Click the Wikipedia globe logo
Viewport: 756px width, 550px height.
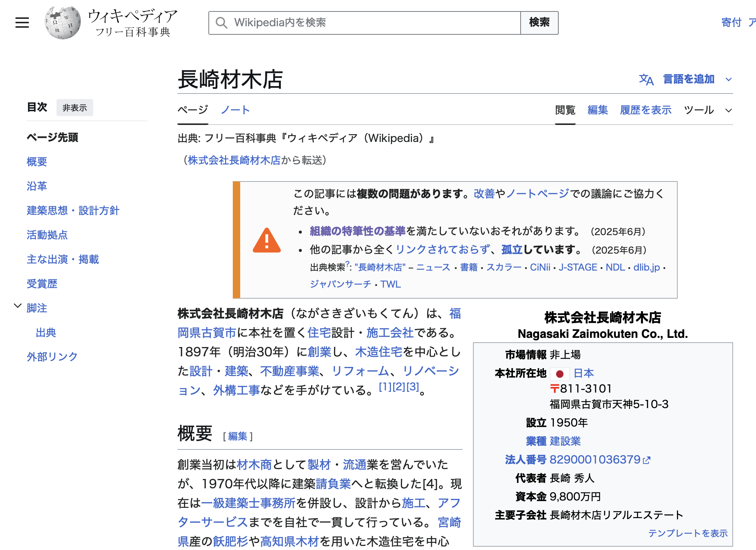[x=62, y=23]
